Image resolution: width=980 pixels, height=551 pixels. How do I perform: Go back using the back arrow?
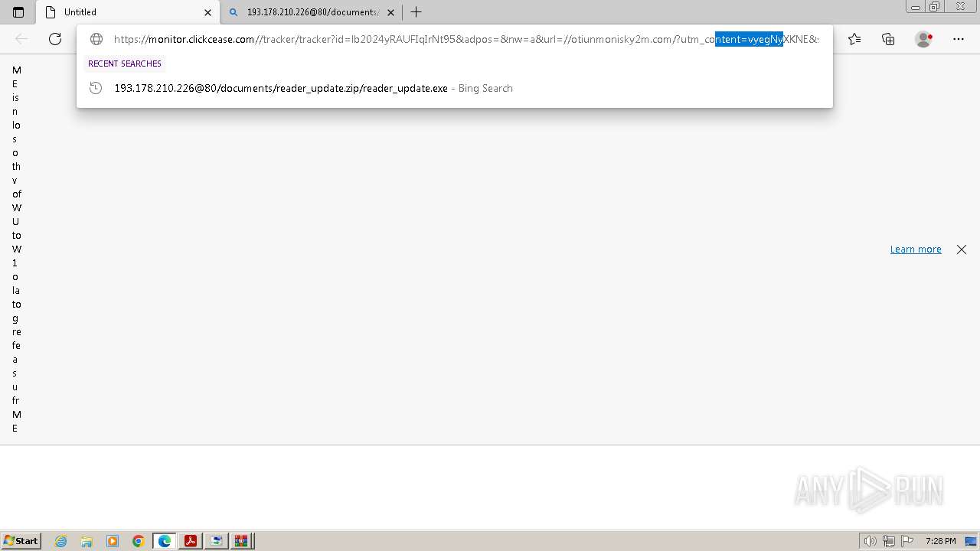tap(21, 39)
